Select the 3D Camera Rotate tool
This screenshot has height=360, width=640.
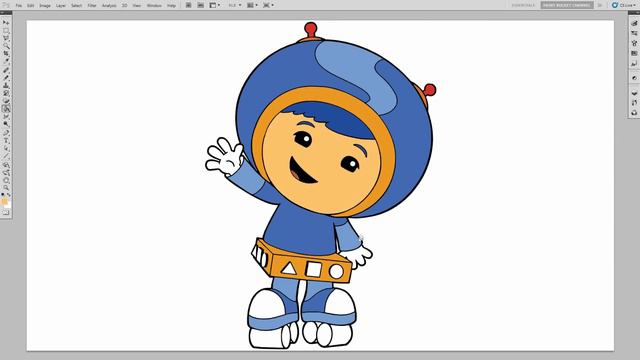click(6, 173)
